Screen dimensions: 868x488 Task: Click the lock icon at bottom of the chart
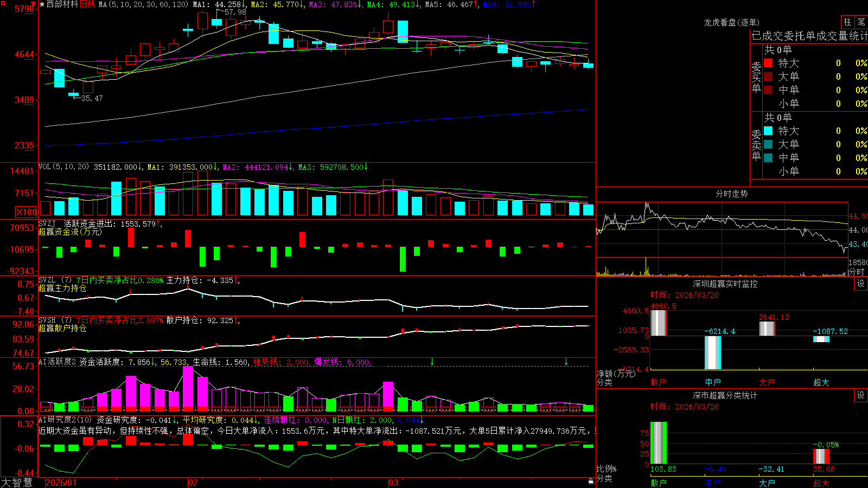(x=591, y=481)
